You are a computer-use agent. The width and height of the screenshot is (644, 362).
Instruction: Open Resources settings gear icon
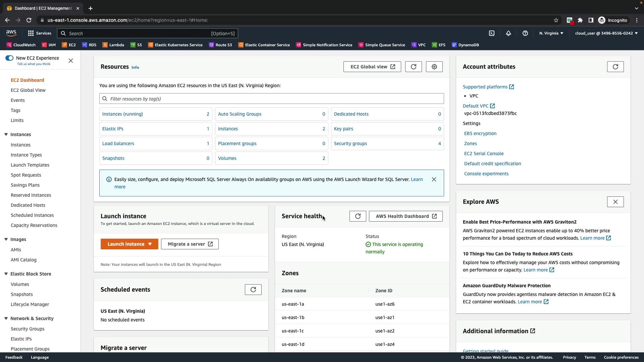(434, 67)
